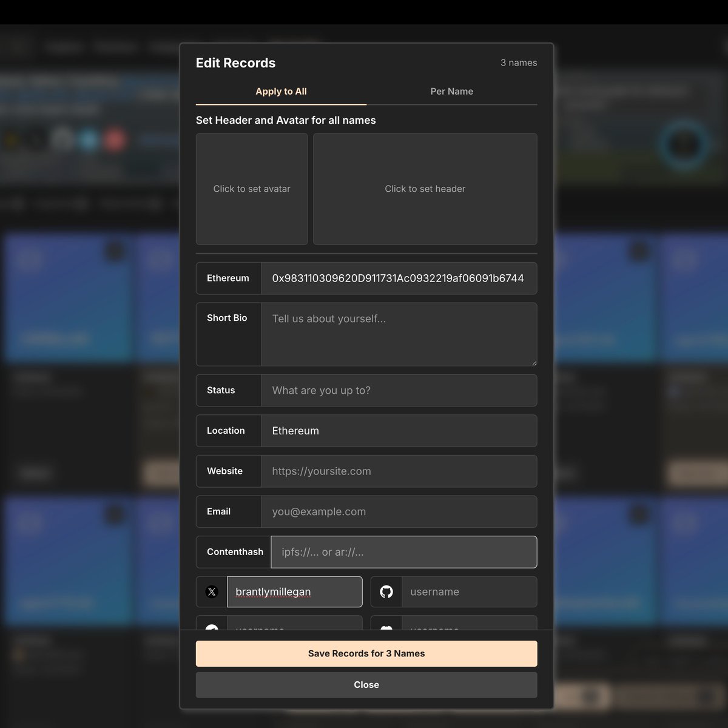Click the '3 names' count text
Viewport: 728px width, 728px height.
(x=519, y=63)
